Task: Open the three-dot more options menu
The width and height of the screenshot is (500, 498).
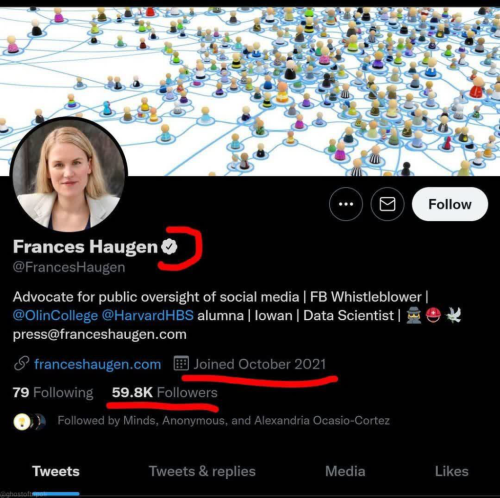Action: point(346,204)
